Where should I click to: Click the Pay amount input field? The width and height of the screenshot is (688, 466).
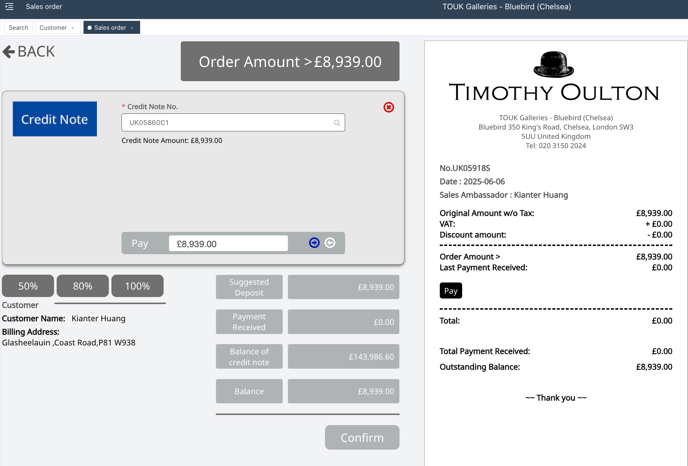(x=228, y=243)
